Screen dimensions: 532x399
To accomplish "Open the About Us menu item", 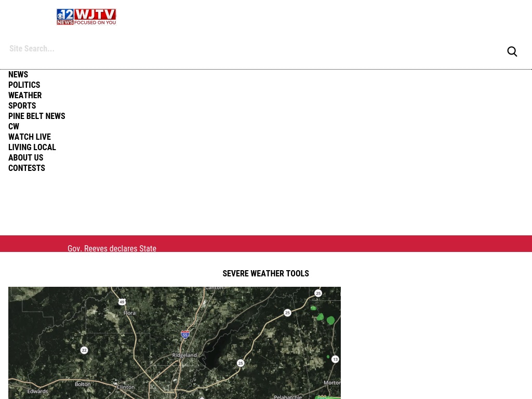I will tap(26, 158).
